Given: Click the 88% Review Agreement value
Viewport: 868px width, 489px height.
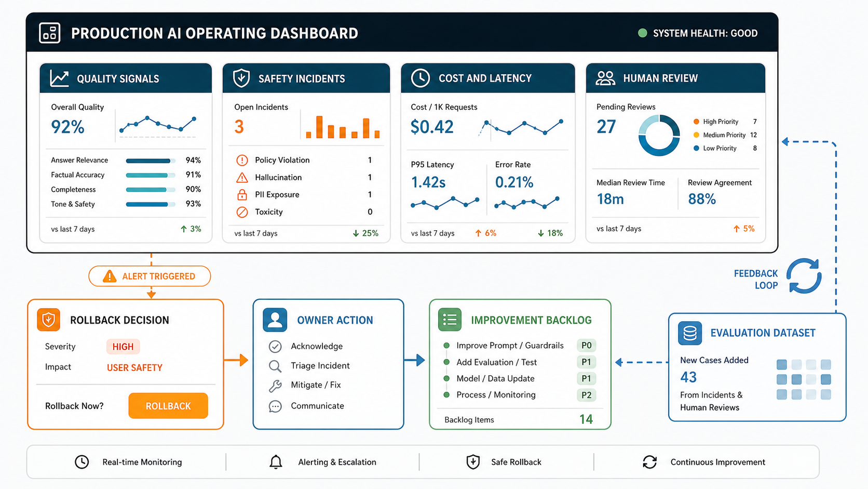Looking at the screenshot, I should (x=702, y=199).
